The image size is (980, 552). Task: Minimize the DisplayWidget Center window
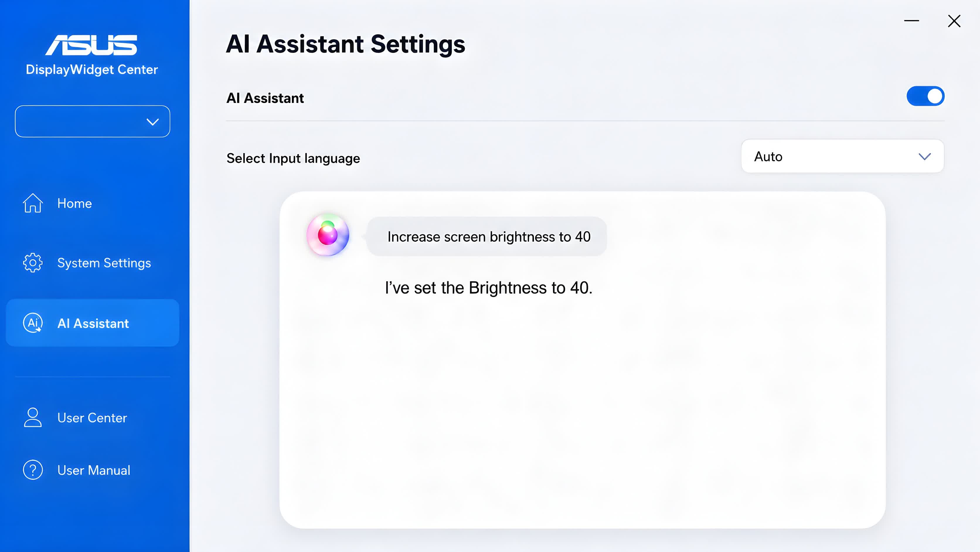[x=911, y=21]
